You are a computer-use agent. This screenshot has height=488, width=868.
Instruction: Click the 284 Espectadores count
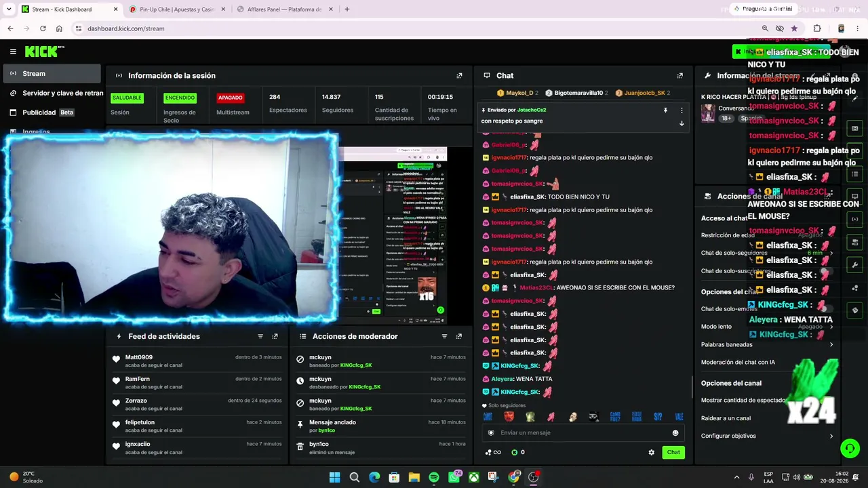[x=275, y=97]
